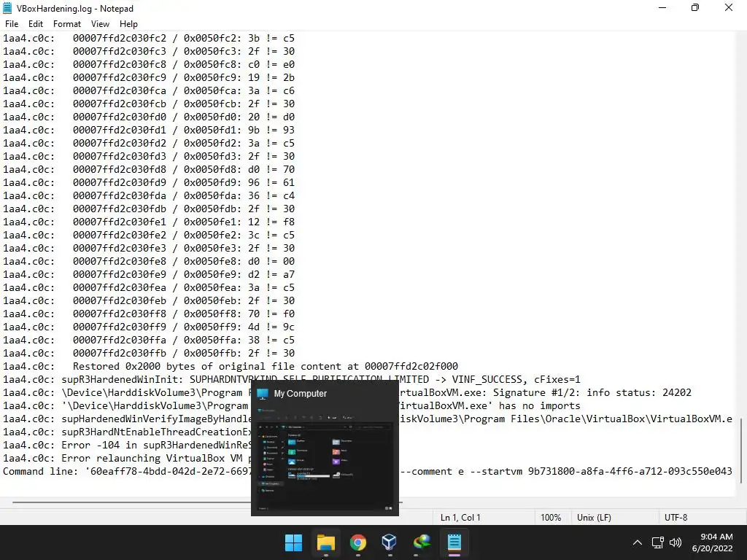Show hidden system tray icons
Screen dimensions: 747x560
tap(638, 542)
